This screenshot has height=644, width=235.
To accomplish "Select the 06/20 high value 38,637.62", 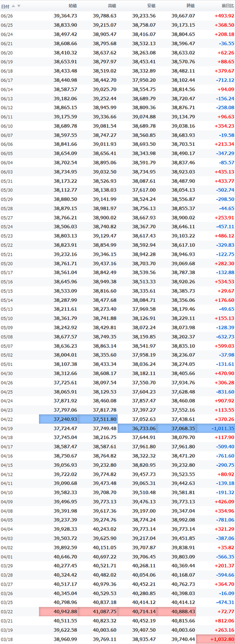I will 104,52.
